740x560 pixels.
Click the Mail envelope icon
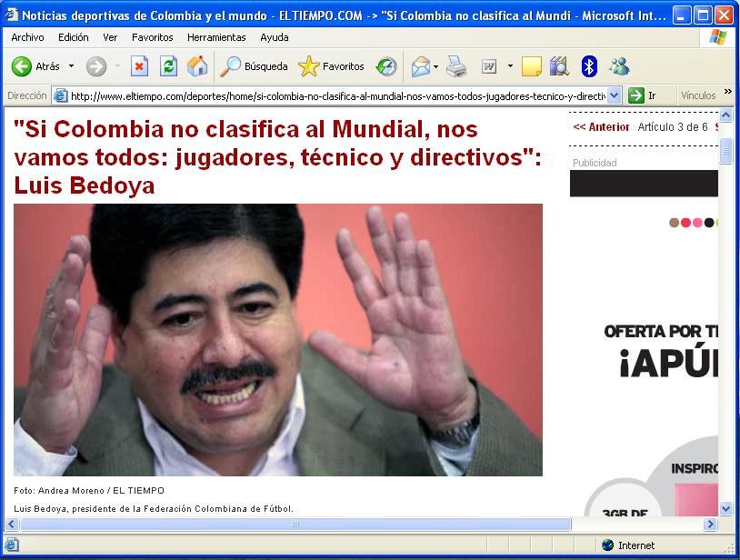421,66
